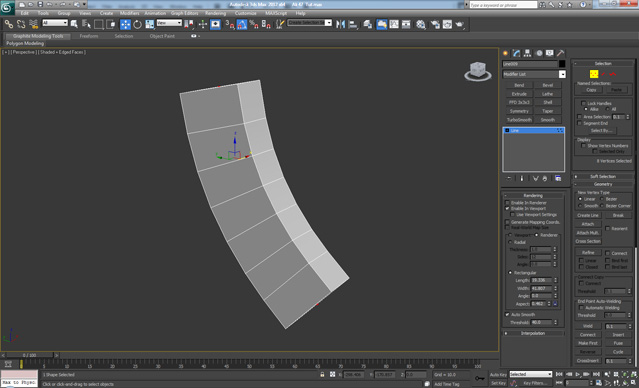
Task: Collapse the Geometry rollout
Action: coord(603,184)
